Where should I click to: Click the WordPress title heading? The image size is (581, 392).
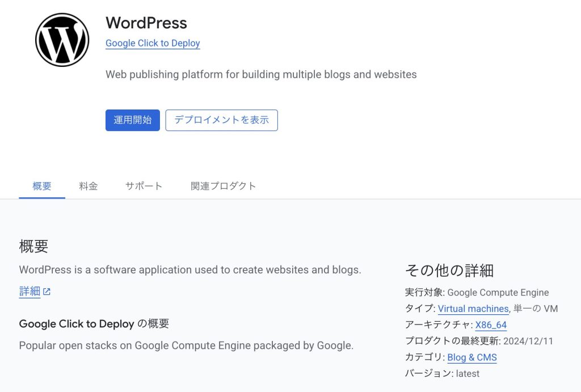pyautogui.click(x=146, y=23)
